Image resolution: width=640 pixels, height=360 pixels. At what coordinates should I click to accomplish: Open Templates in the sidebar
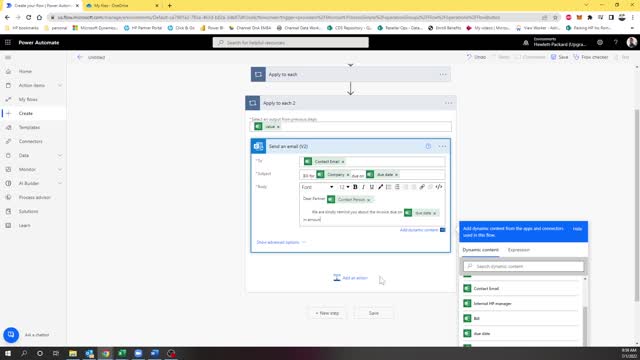tap(29, 127)
